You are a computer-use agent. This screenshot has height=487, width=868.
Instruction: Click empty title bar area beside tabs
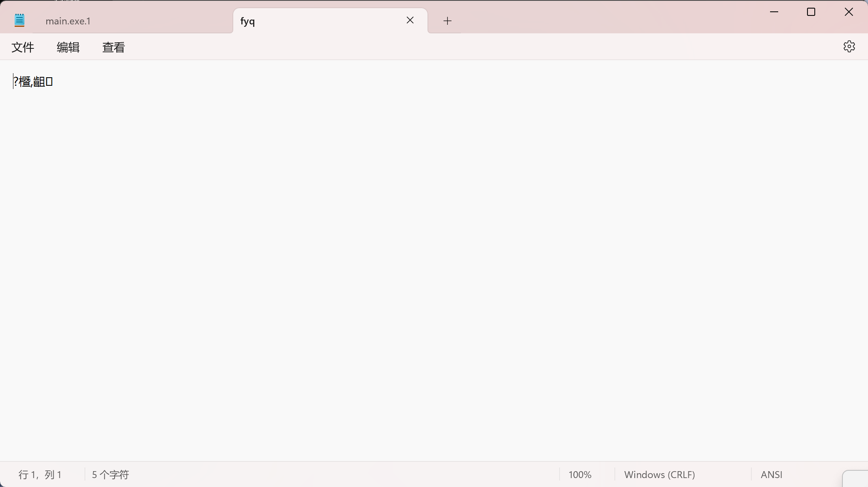click(610, 16)
